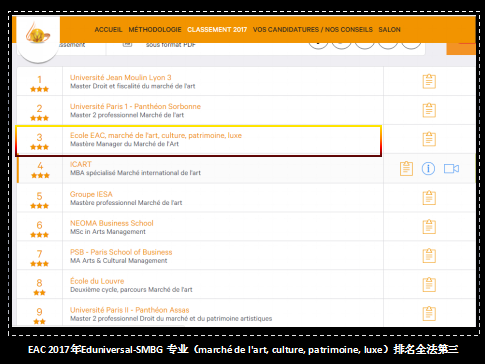Open the clipboard icon for Université Paris 1 row
Viewport: 485px width, 364px height.
(429, 110)
